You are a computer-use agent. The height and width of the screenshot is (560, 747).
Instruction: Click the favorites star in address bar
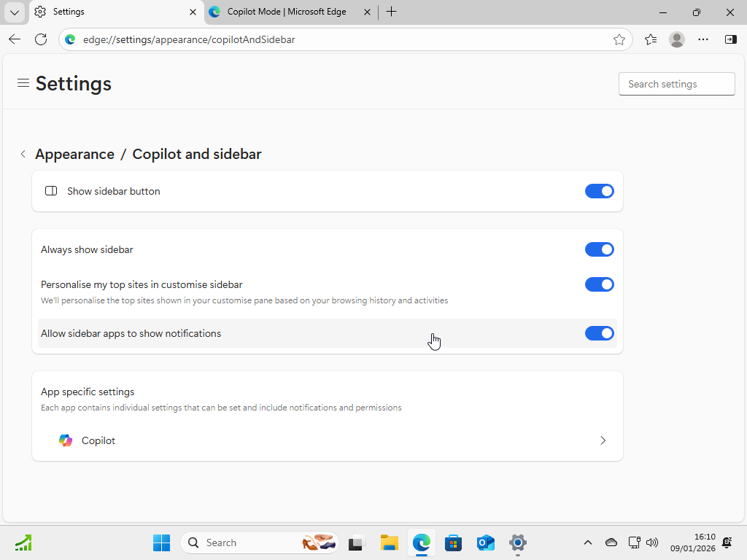coord(619,39)
